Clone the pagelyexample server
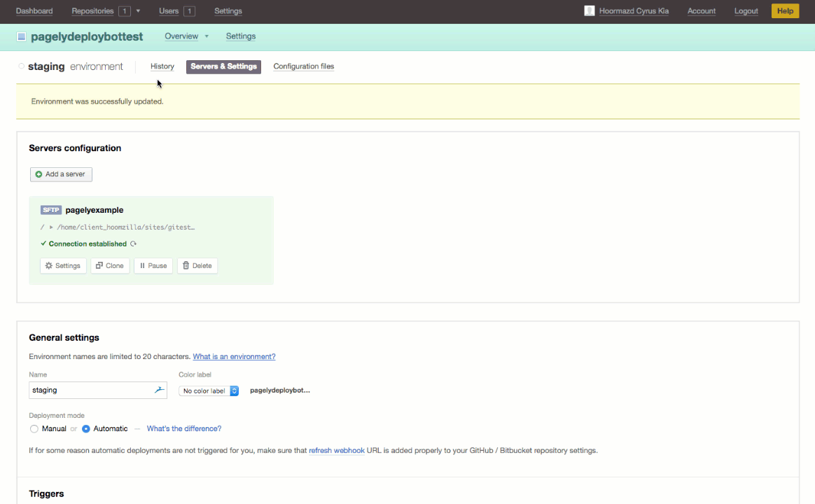 (x=110, y=265)
